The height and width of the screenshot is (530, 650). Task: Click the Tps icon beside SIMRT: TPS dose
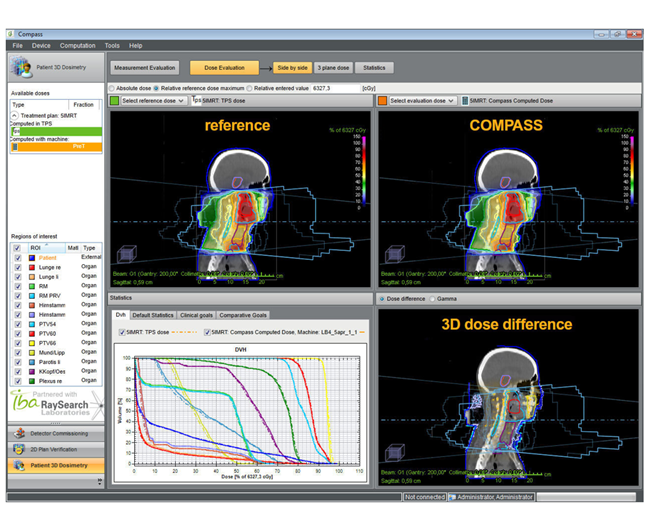[x=196, y=100]
